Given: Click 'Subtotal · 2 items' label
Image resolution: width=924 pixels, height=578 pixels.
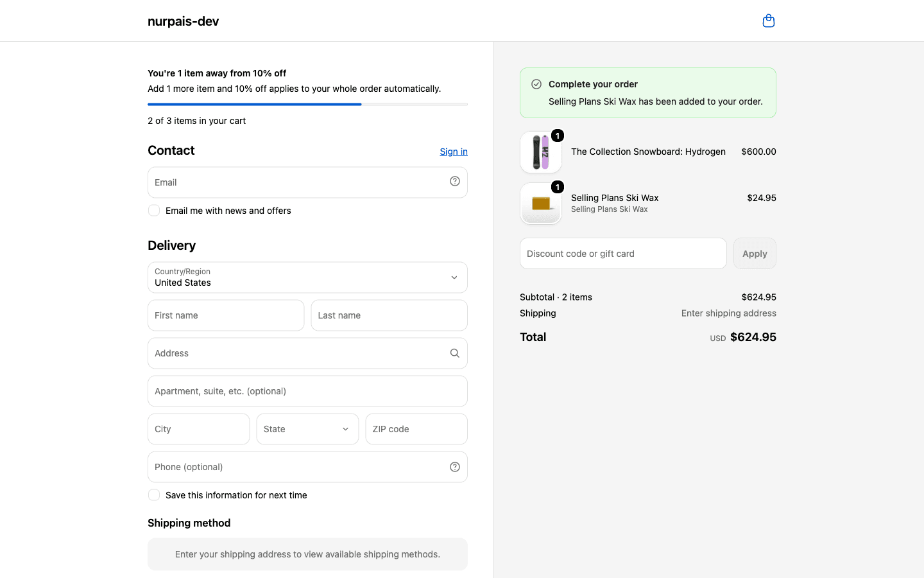Looking at the screenshot, I should click(x=556, y=297).
